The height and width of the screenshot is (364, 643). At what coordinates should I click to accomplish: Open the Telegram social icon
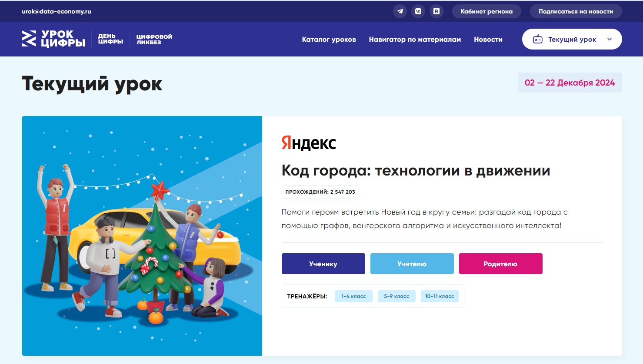400,11
